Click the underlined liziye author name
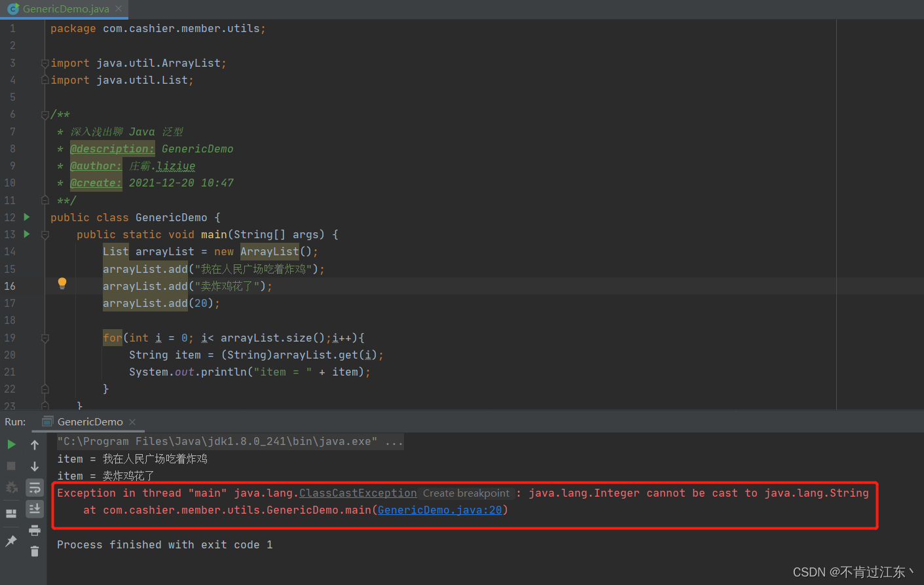Screen dimensions: 924x585 pos(176,166)
